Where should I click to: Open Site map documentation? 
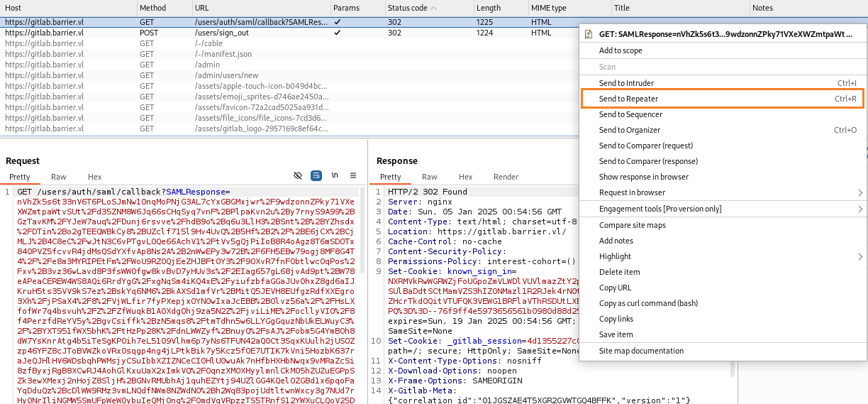(722, 351)
